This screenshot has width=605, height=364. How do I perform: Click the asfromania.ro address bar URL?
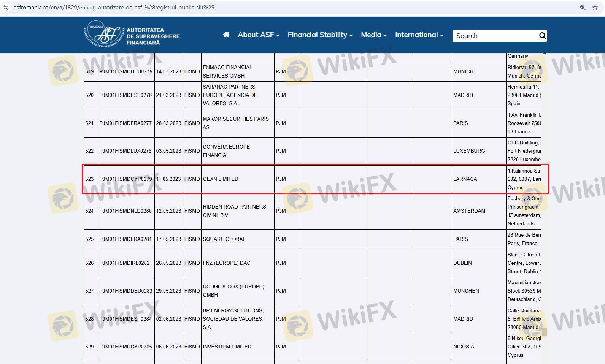[114, 8]
